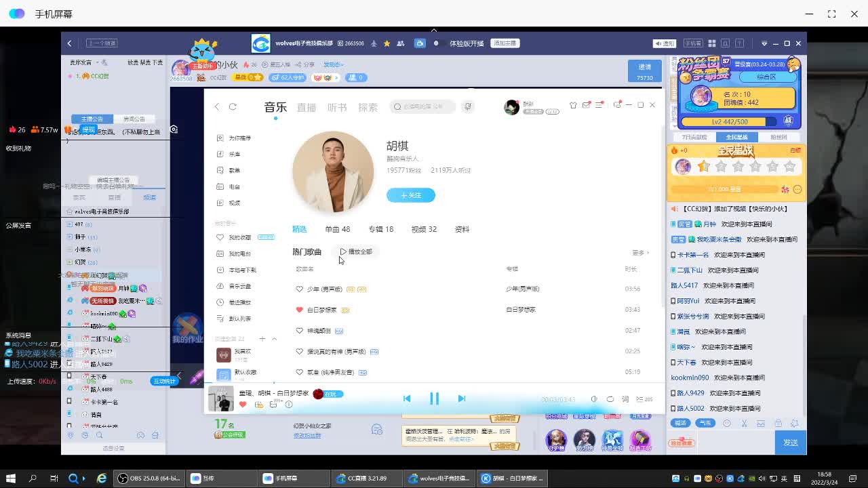Screen dimensions: 868x488
Task: Open the skin (shirt) icon in KuGou
Action: click(573, 105)
